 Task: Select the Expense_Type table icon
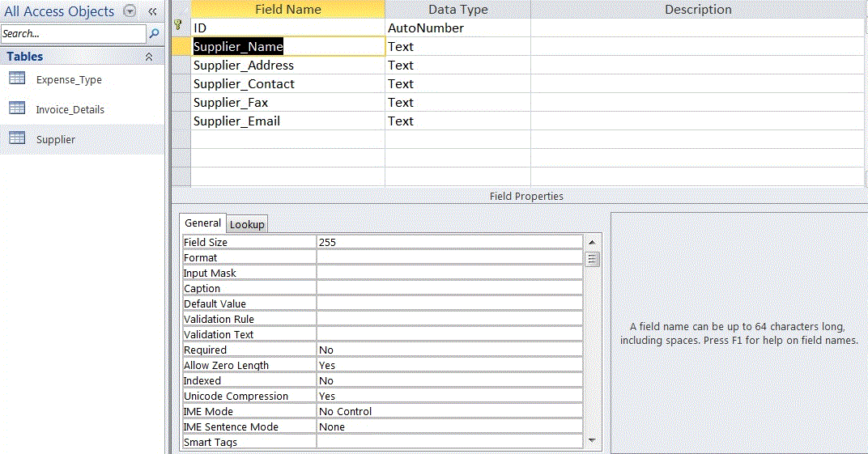[17, 78]
